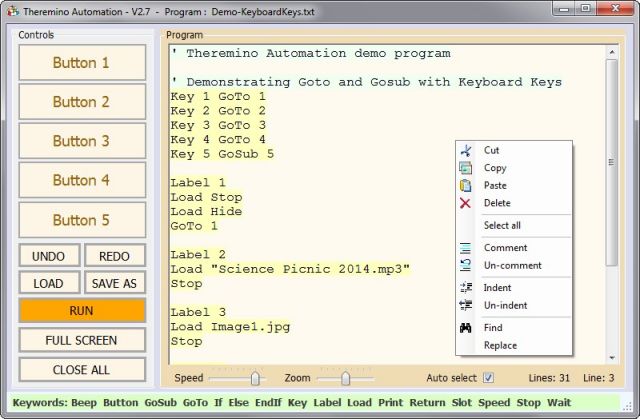Click the Indent icon in context menu
Image resolution: width=640 pixels, height=419 pixels.
(465, 288)
